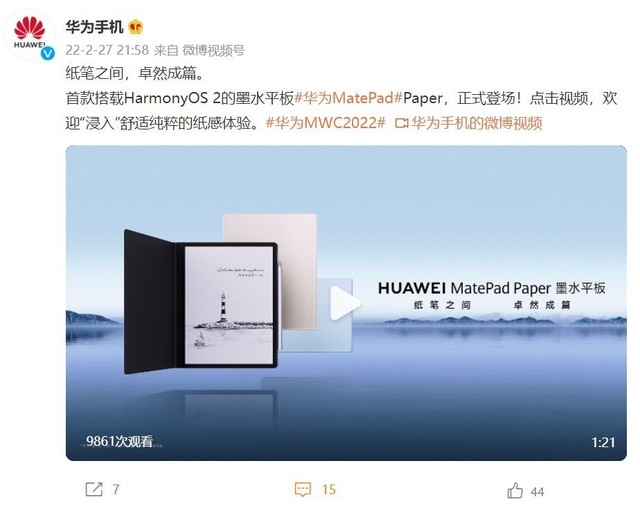Open the #华为MatePad# hashtag
This screenshot has width=640, height=506.
pos(349,98)
